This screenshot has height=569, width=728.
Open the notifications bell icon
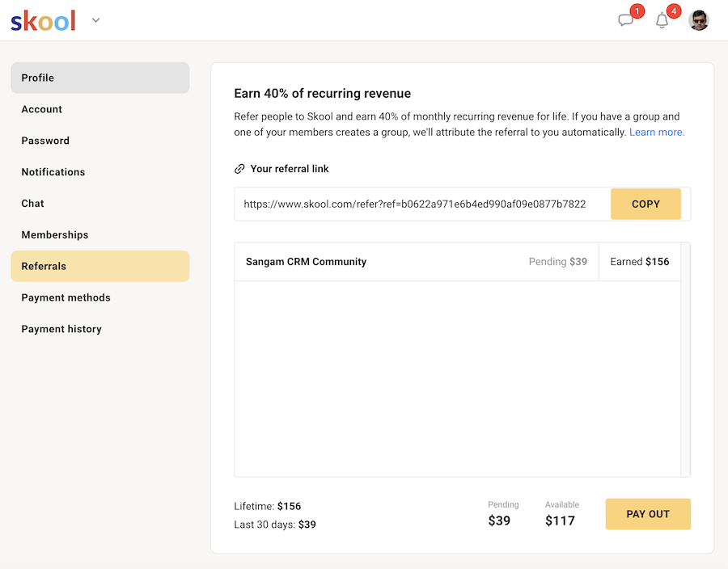tap(662, 21)
